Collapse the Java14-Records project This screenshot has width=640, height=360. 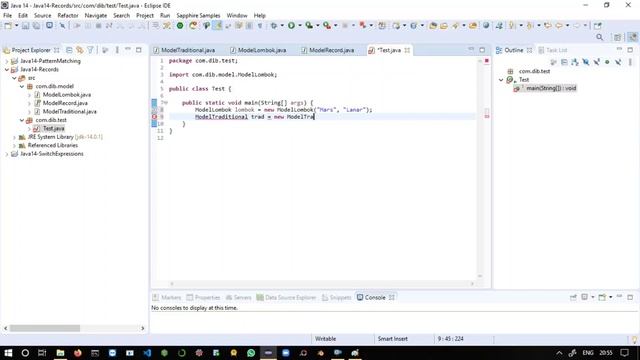7,69
